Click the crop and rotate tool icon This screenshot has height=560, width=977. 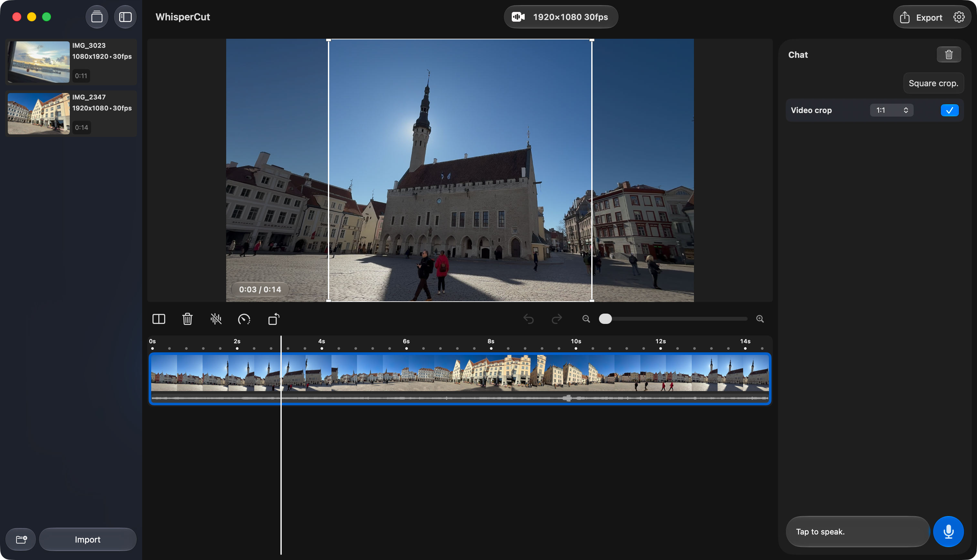(273, 319)
